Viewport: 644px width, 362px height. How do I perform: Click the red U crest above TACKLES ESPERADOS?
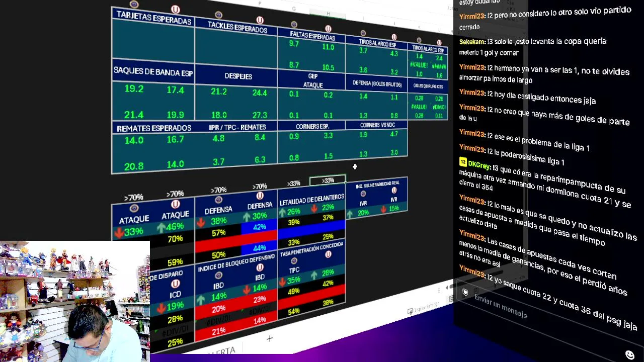coord(260,20)
